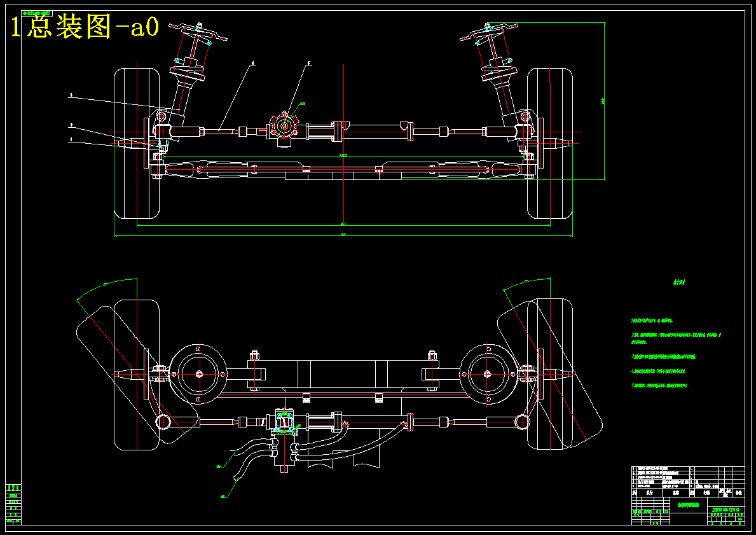Select the right tire in the upper view
This screenshot has width=756, height=535.
pos(549,143)
